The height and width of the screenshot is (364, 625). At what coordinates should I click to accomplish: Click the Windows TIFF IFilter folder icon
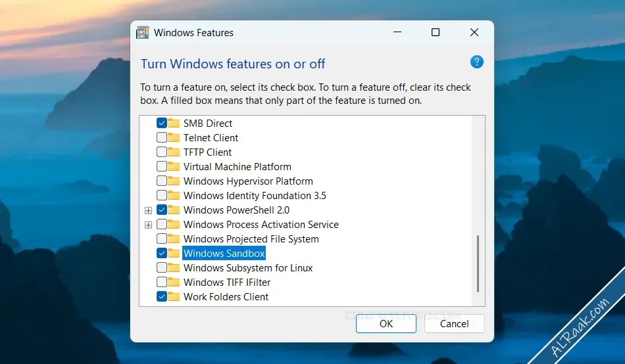tap(174, 282)
